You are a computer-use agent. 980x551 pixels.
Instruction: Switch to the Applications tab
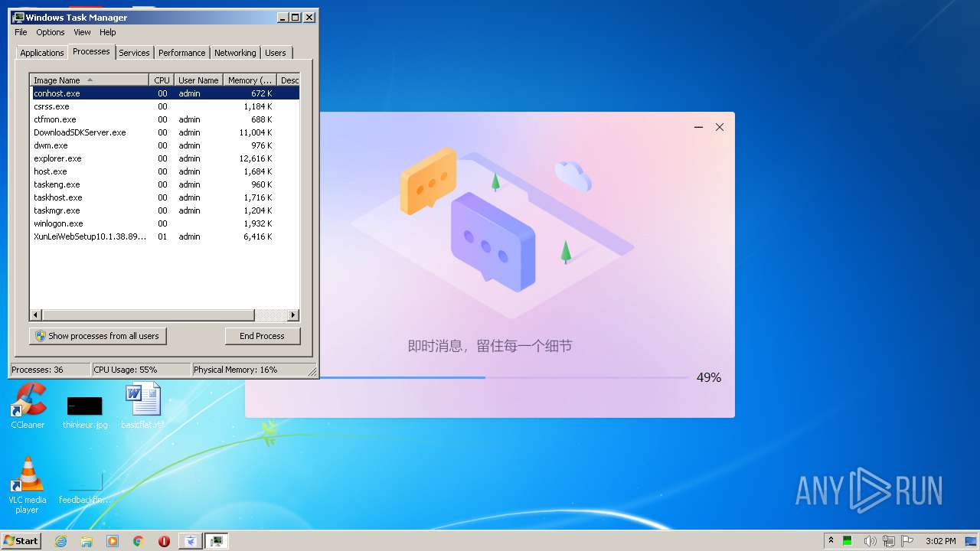pyautogui.click(x=42, y=53)
